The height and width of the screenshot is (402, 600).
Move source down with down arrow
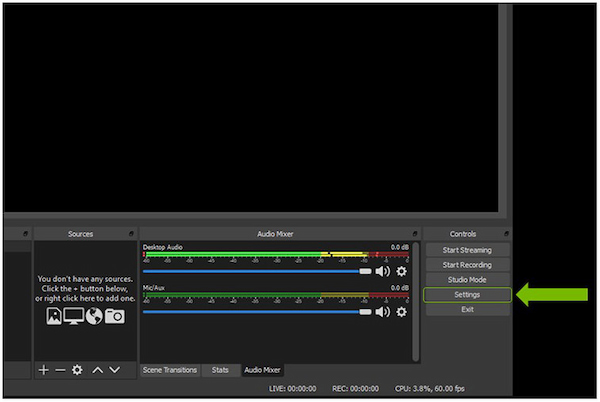pos(114,370)
